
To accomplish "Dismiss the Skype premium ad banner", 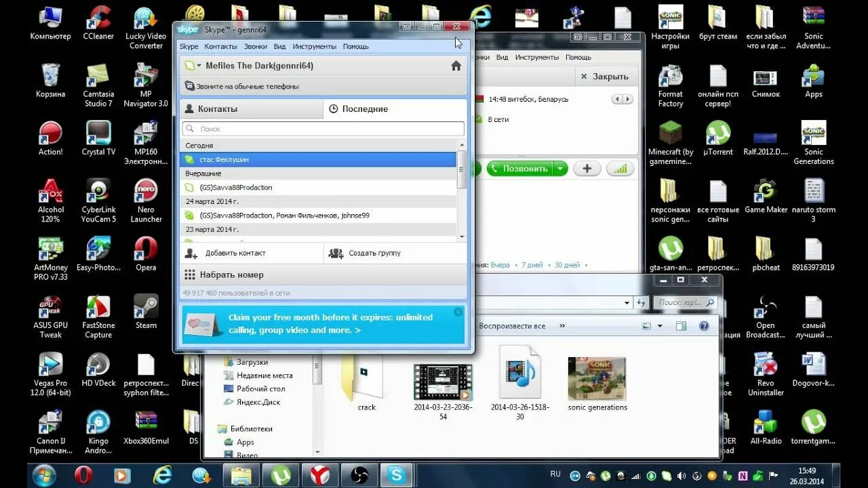I will tap(458, 312).
